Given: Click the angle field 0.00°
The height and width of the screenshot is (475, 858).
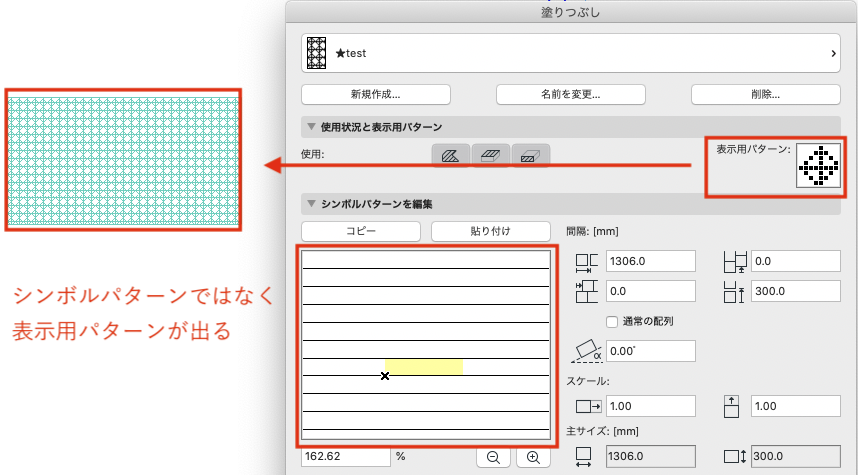Looking at the screenshot, I should tap(651, 351).
